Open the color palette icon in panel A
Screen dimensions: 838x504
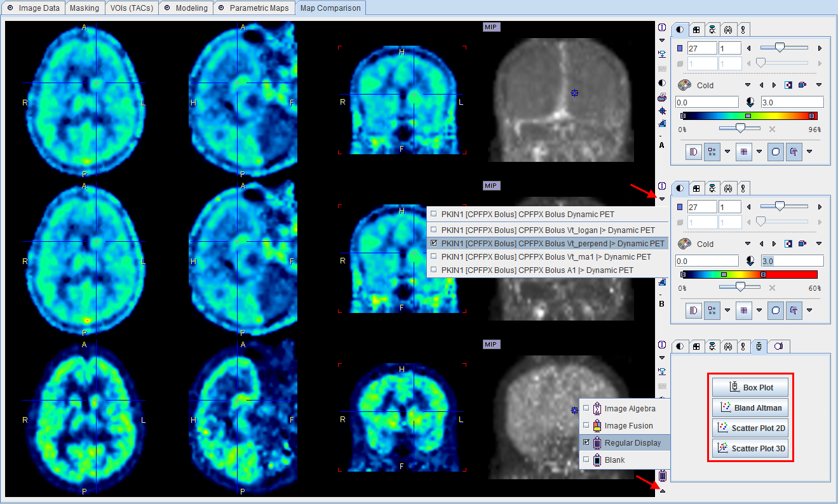(684, 85)
